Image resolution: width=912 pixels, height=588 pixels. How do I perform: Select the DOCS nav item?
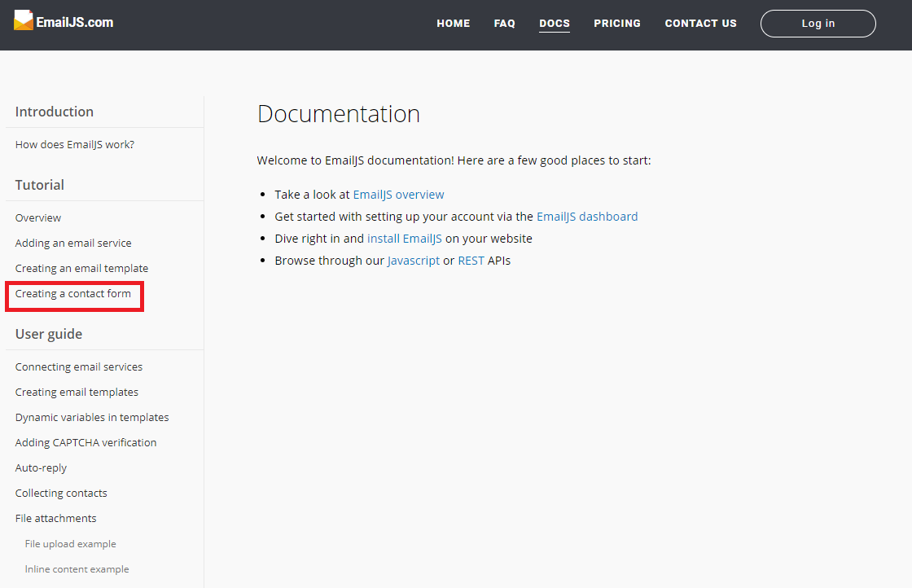pos(555,24)
